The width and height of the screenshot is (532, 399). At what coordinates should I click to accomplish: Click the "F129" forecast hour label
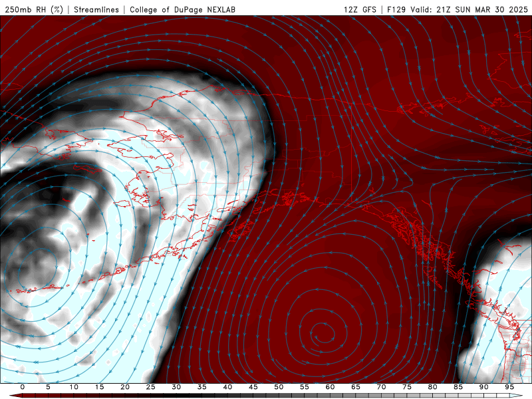[396, 9]
